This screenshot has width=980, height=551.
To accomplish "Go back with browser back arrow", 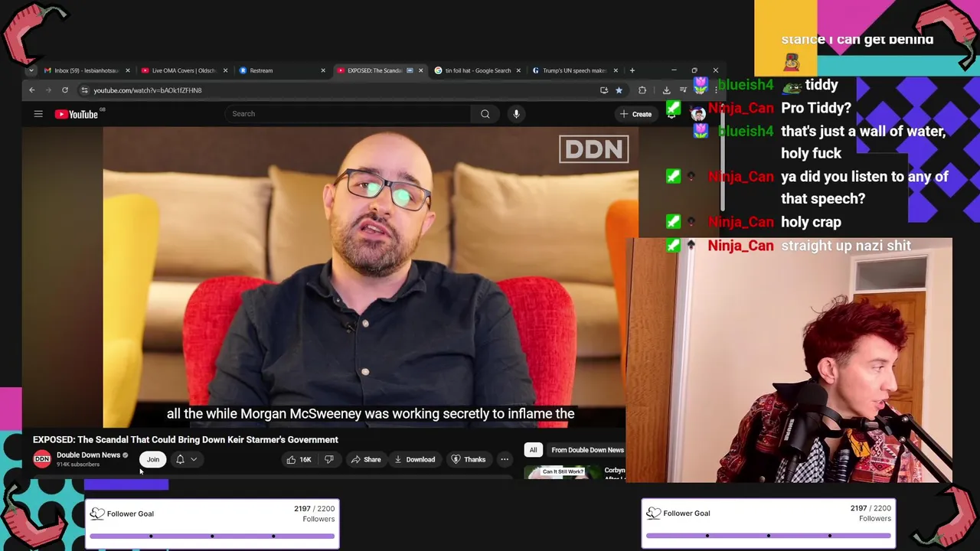I will [x=32, y=90].
